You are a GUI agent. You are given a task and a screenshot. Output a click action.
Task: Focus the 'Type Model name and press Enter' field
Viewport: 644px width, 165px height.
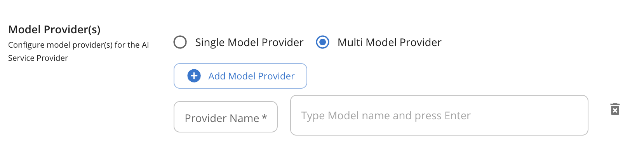439,115
